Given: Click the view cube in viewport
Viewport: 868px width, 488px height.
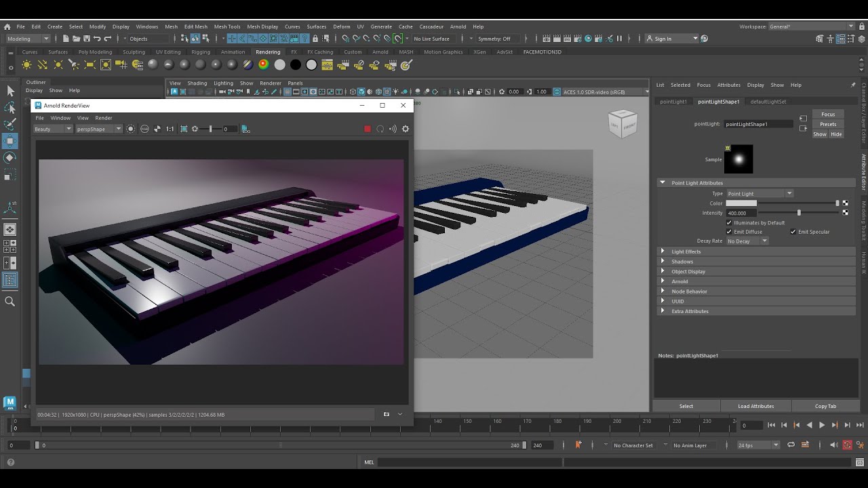Looking at the screenshot, I should tap(623, 123).
